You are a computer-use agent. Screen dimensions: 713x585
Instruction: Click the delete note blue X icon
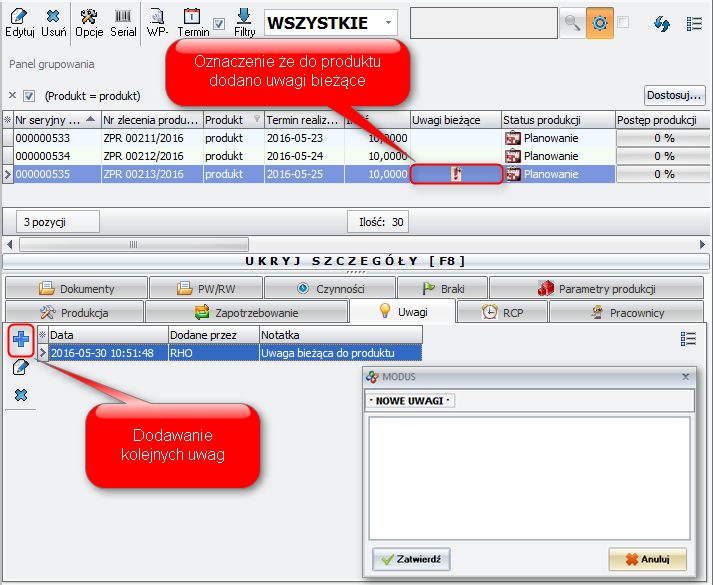pyautogui.click(x=21, y=395)
